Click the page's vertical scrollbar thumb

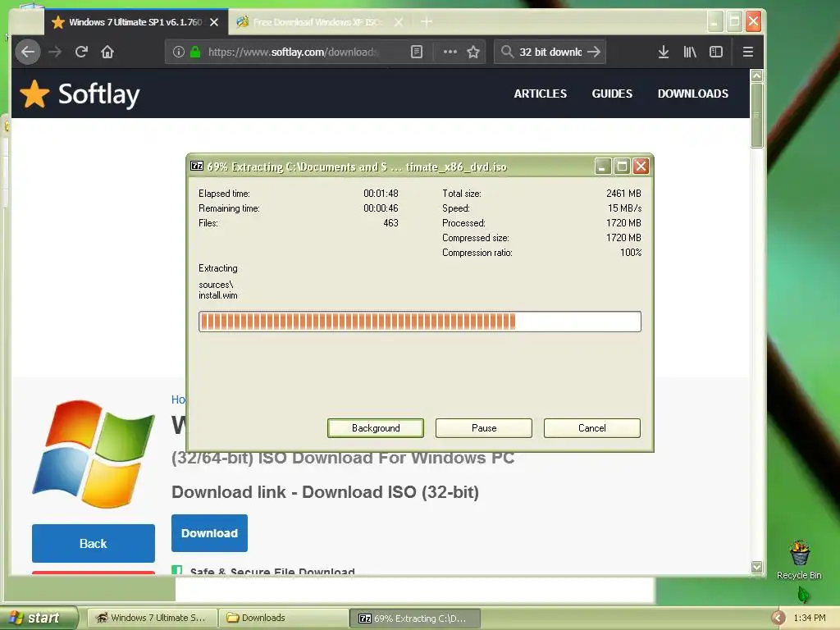(756, 115)
